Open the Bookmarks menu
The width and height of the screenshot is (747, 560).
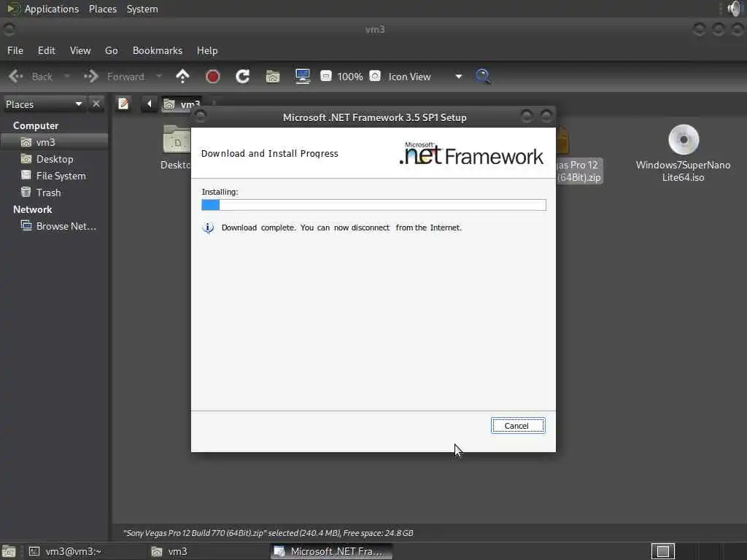(x=158, y=50)
